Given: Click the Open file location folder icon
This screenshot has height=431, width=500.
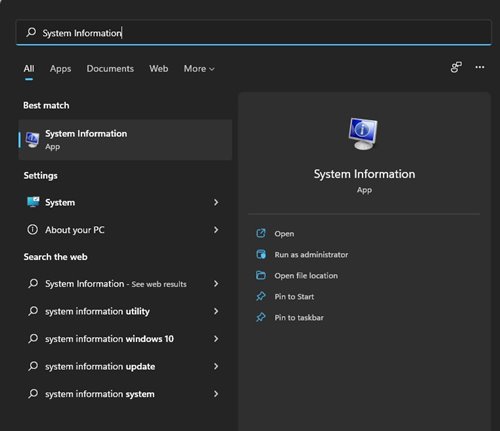Looking at the screenshot, I should [261, 275].
